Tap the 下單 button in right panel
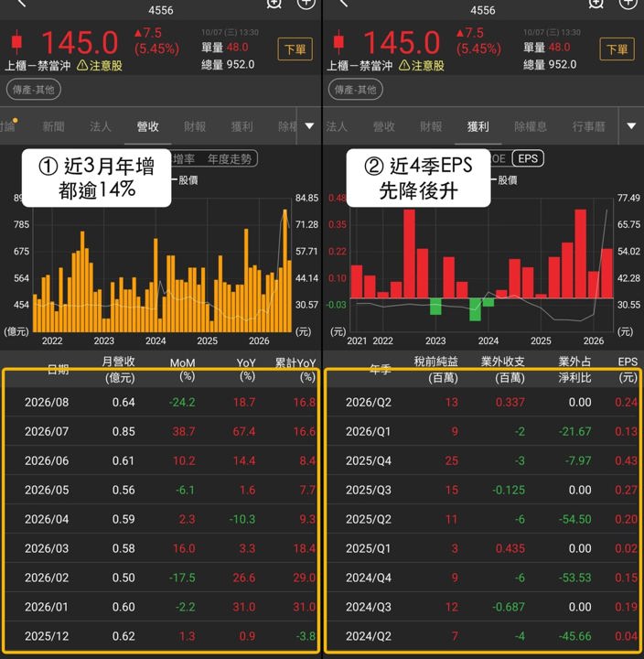644x659 pixels. [617, 49]
